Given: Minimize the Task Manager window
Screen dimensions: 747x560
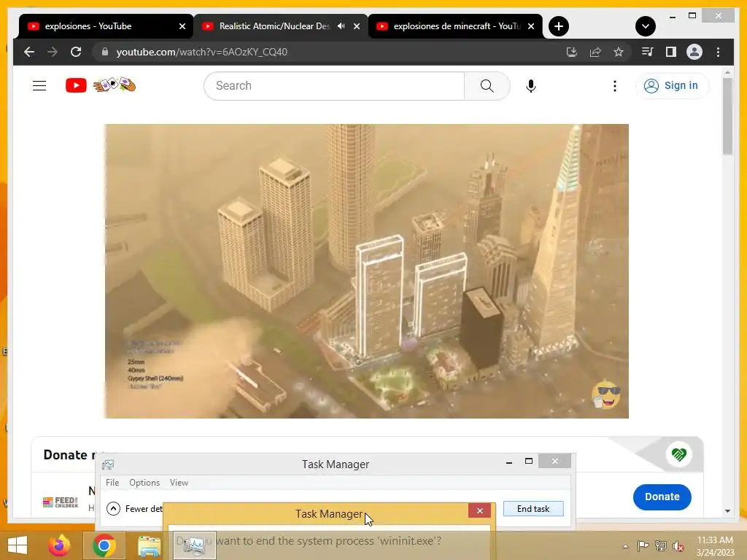Looking at the screenshot, I should tap(508, 462).
